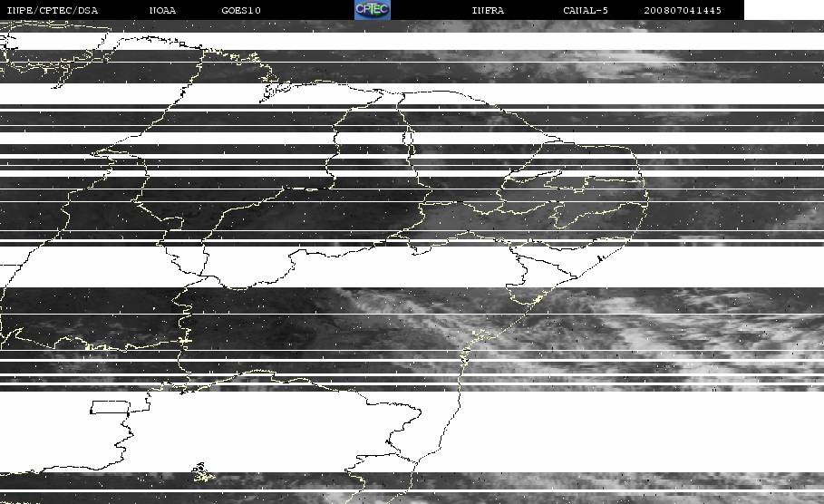824x504 pixels.
Task: Select the white band just below header
Action: click(x=412, y=42)
